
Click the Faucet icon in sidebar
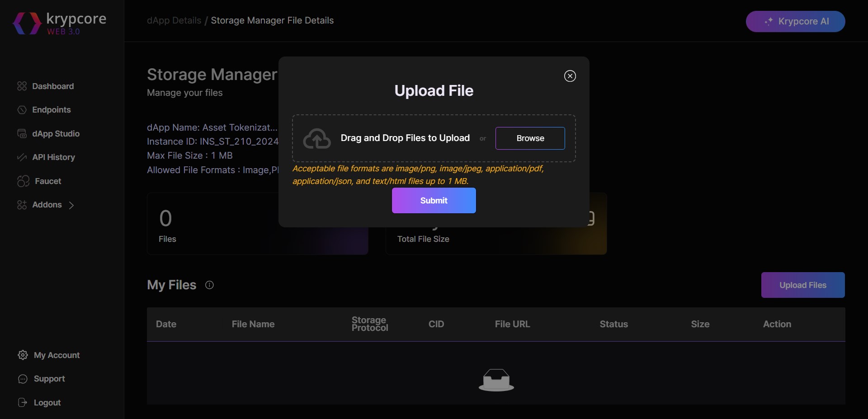click(23, 181)
